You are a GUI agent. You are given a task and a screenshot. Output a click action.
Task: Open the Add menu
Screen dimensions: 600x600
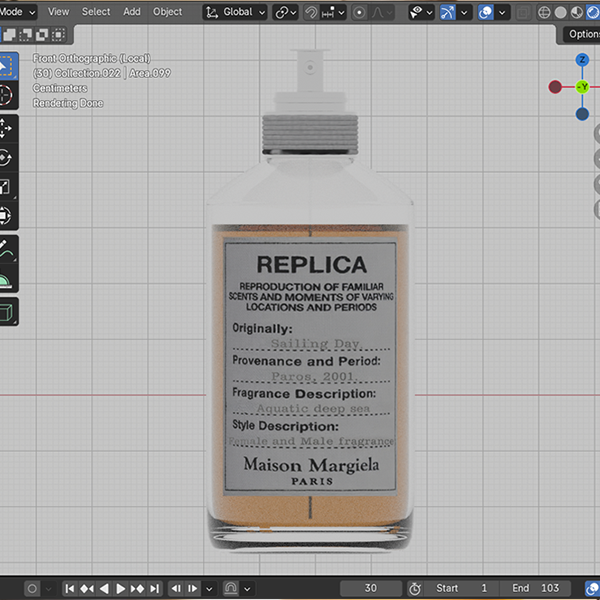tap(132, 12)
